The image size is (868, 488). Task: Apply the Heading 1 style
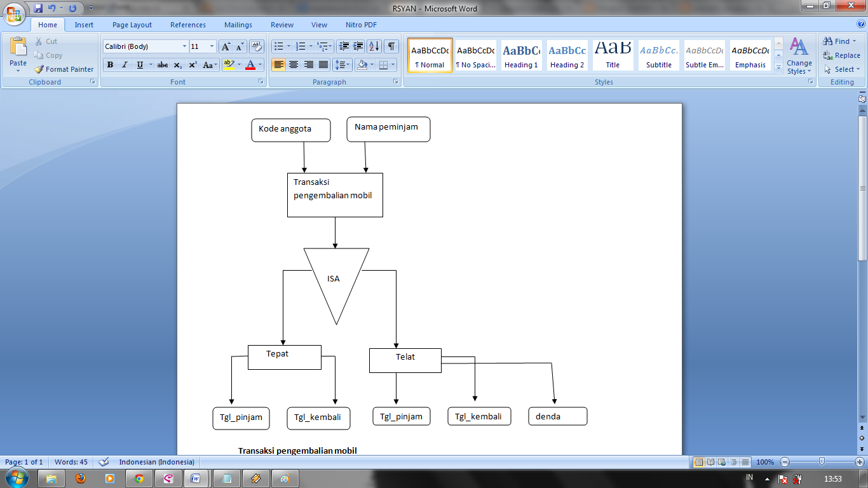point(521,55)
